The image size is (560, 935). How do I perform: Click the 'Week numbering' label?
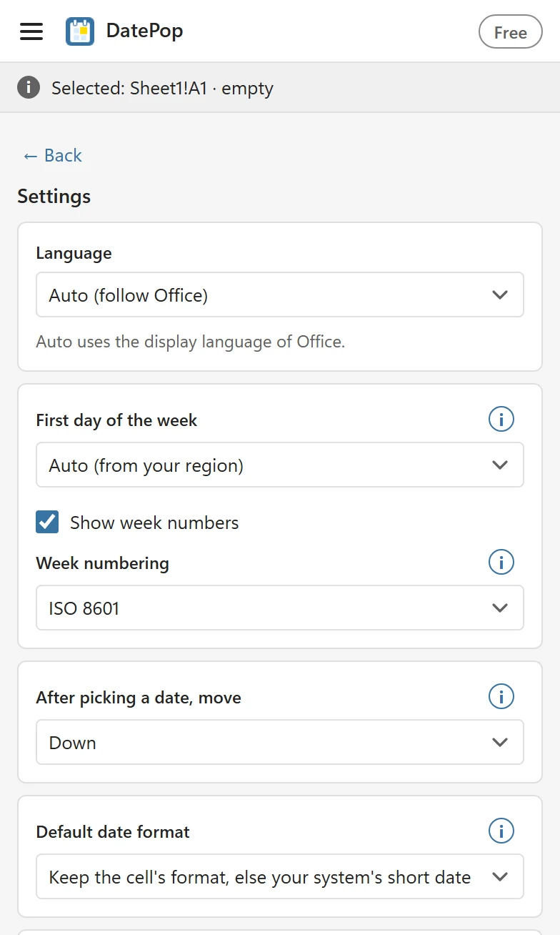102,563
